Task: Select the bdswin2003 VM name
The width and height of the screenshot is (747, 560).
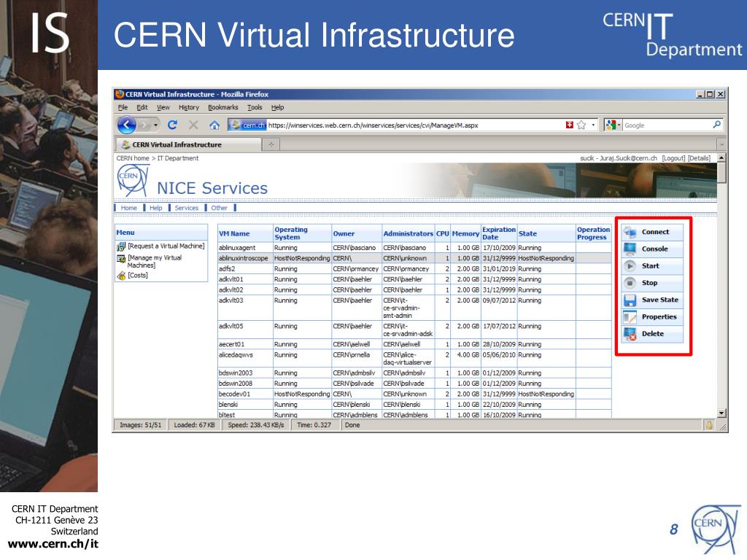Action: click(236, 373)
